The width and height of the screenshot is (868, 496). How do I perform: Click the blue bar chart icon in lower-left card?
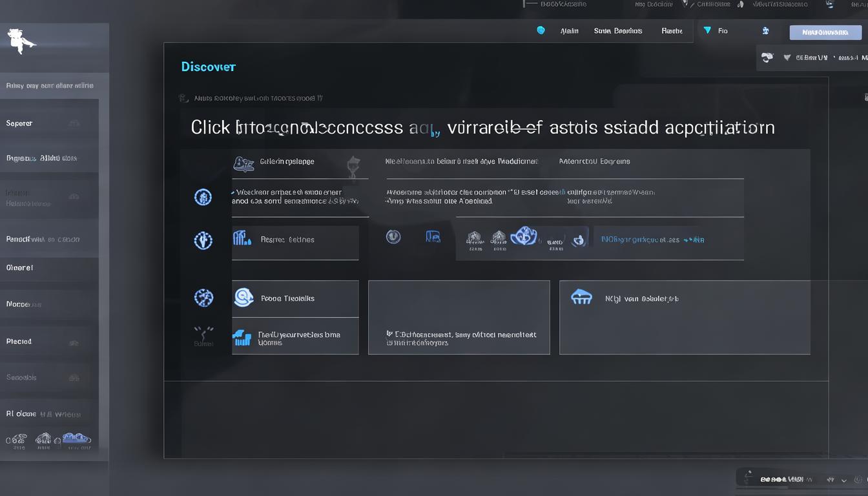[242, 337]
